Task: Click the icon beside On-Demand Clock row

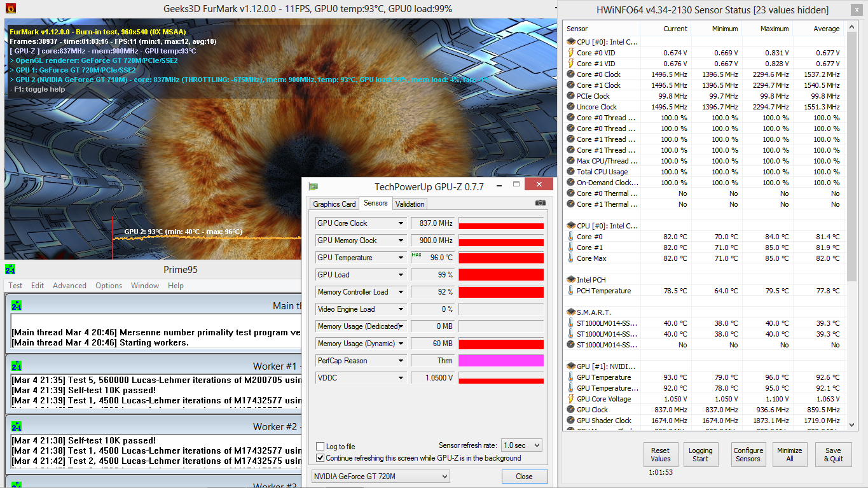Action: (x=570, y=183)
